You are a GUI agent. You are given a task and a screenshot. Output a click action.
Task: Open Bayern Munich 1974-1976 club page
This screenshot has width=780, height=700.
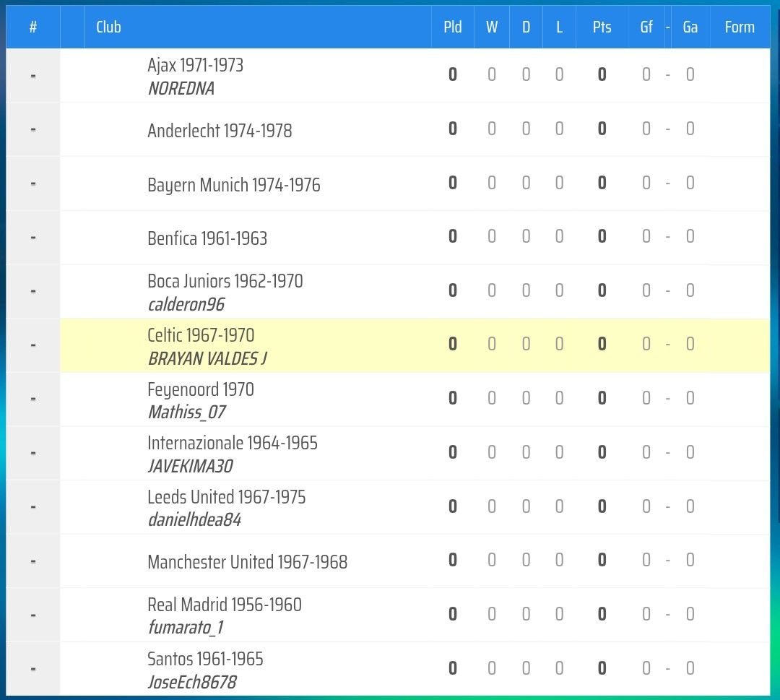pyautogui.click(x=234, y=185)
